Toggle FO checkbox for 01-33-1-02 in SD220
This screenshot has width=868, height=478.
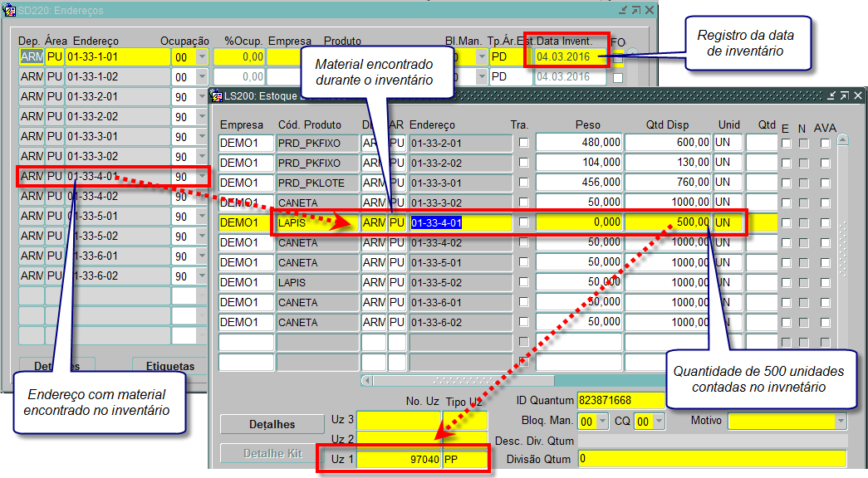point(618,77)
